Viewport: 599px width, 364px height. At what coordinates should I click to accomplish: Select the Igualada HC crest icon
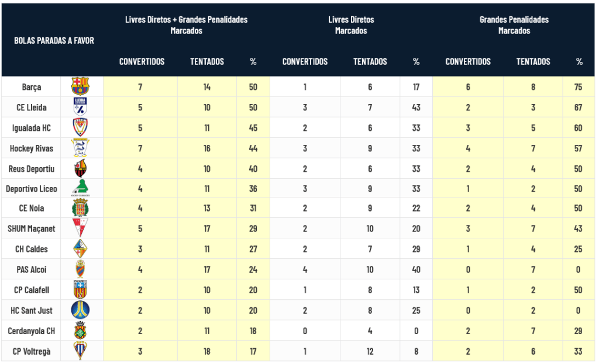tap(80, 127)
